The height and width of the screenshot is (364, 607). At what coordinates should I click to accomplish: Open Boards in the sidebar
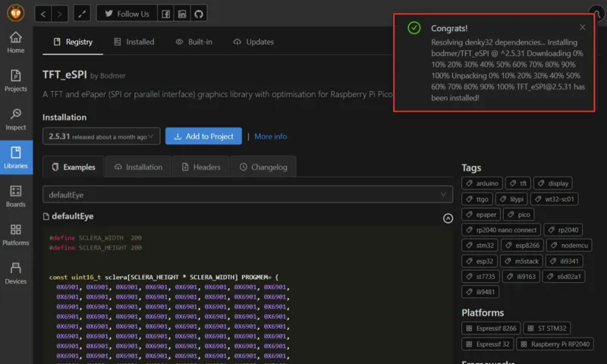coord(16,196)
